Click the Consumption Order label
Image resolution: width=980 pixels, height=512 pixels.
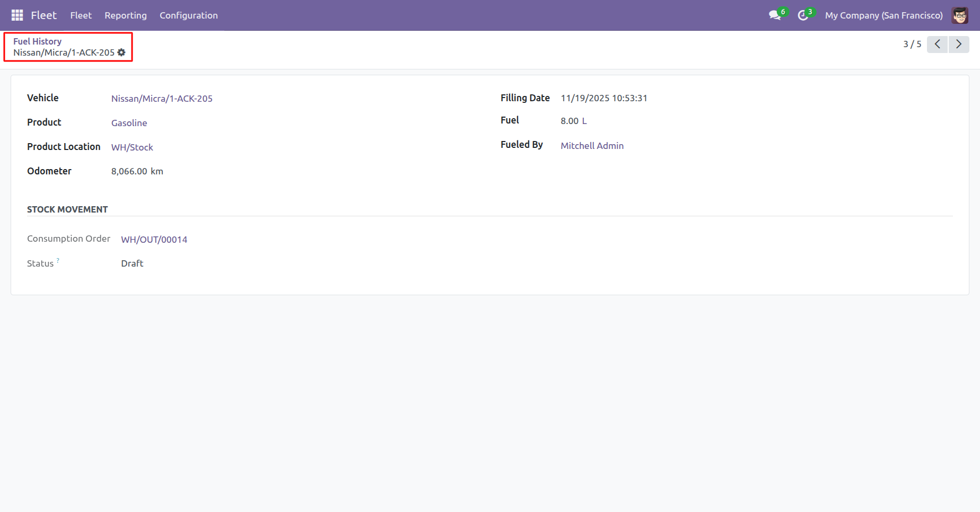coord(68,239)
